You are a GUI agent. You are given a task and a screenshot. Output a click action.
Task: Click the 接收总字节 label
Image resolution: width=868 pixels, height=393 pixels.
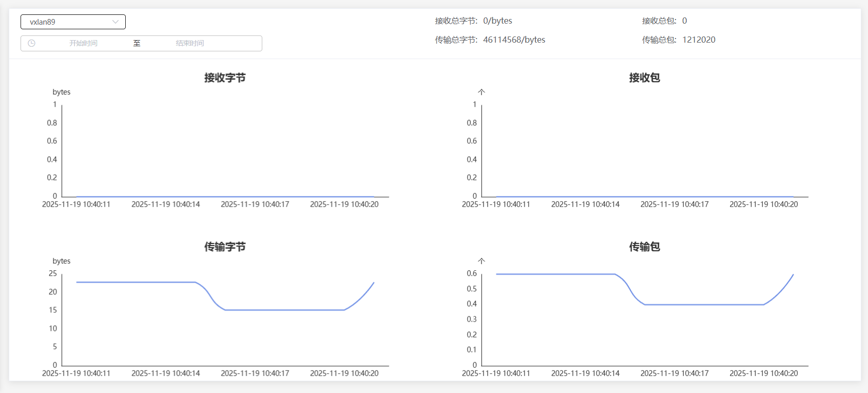[x=456, y=21]
